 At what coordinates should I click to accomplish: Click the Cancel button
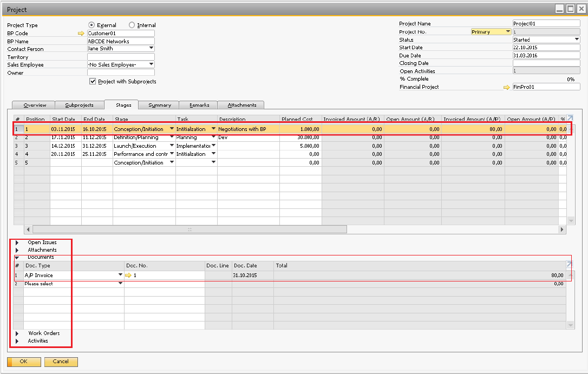pos(61,362)
